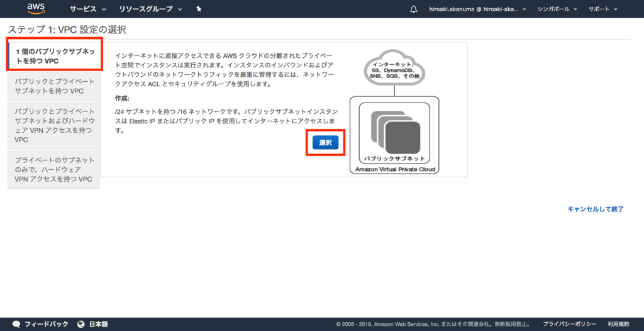This screenshot has width=644, height=331.
Task: Click the blue 選択 button
Action: 325,142
